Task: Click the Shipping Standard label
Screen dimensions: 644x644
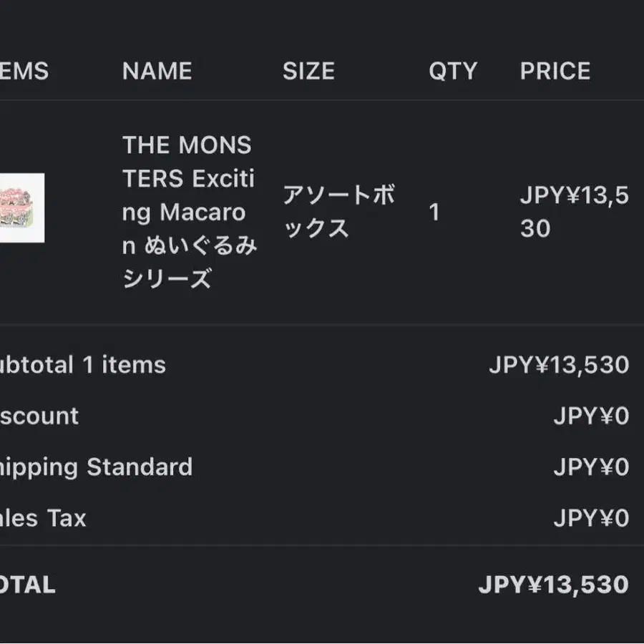Action: (96, 467)
